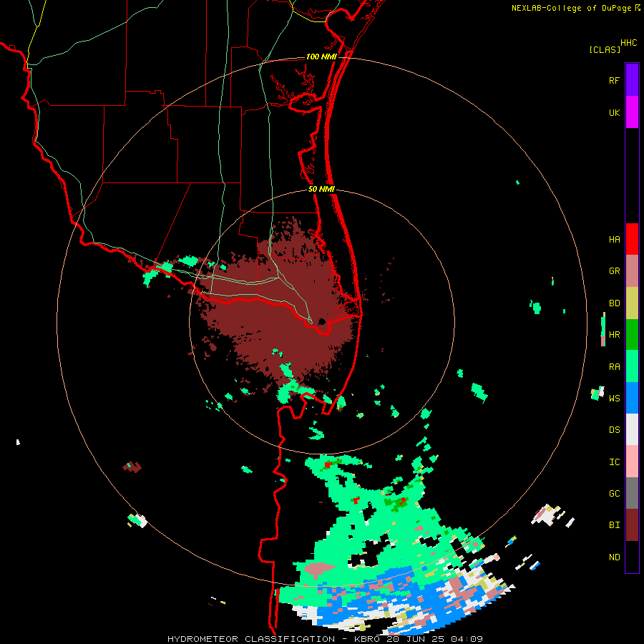Select the GR legend color block
This screenshot has height=644, width=644.
tap(632, 271)
